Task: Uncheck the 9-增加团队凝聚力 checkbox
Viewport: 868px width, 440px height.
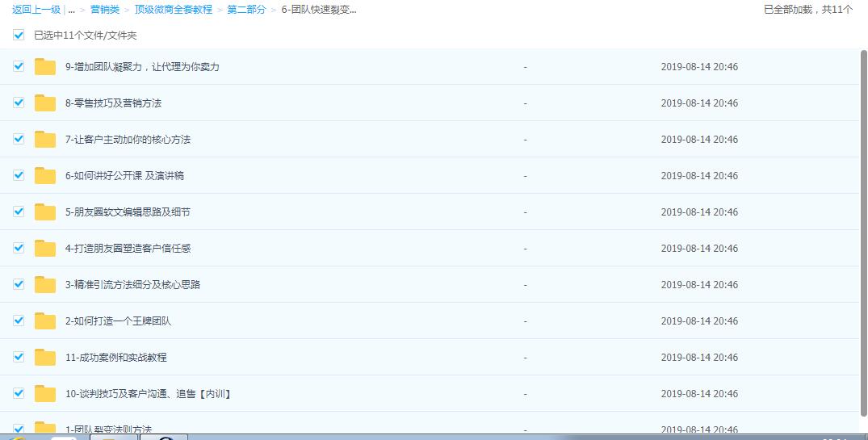Action: (x=19, y=66)
